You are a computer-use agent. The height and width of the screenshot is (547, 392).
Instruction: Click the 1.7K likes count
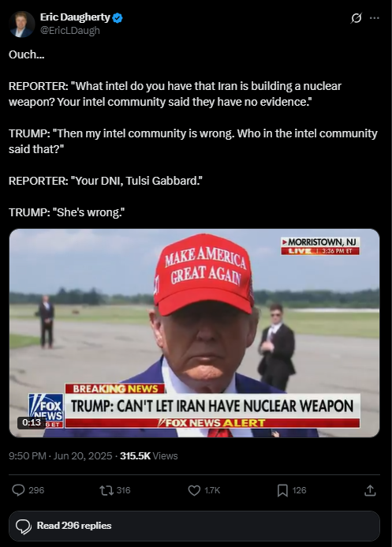tap(212, 490)
